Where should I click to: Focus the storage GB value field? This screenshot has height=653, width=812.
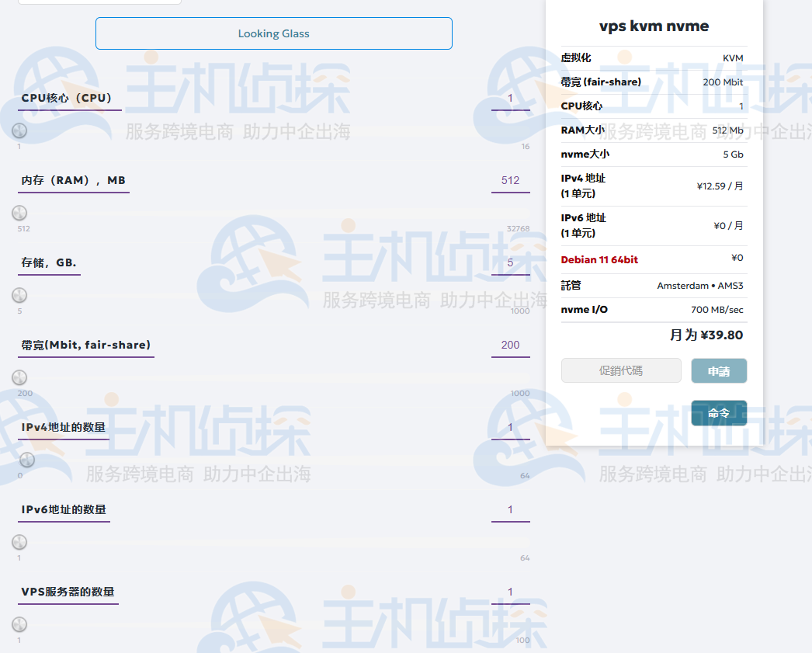point(510,262)
